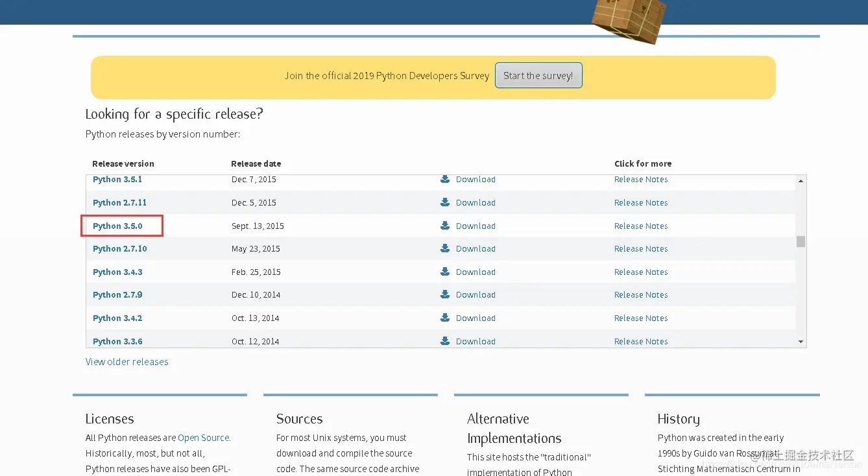Click the Alternative Implementations heading
This screenshot has height=476, width=868.
(x=514, y=429)
